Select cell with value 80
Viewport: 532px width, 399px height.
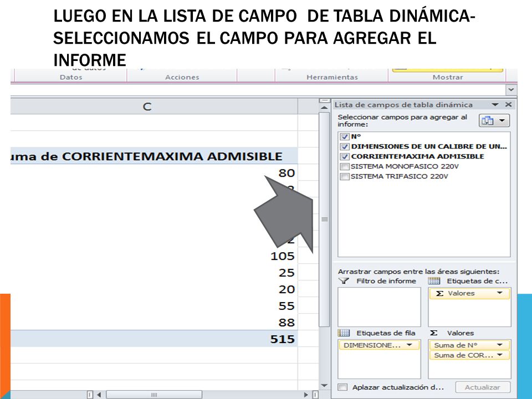(x=154, y=173)
